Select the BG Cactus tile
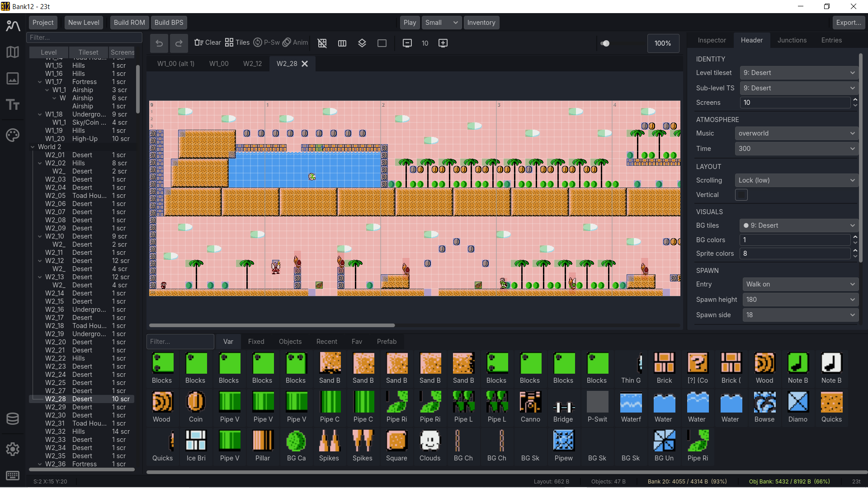Image resolution: width=868 pixels, height=488 pixels. pyautogui.click(x=296, y=446)
